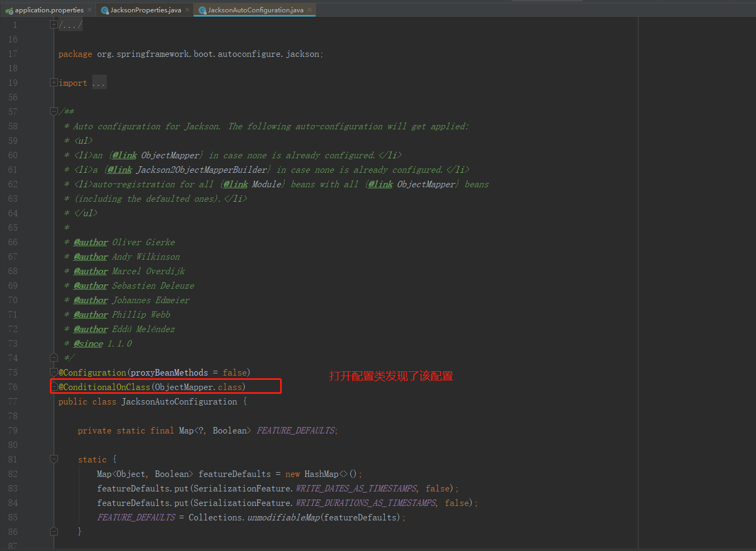Viewport: 756px width, 551px height.
Task: Click proxyBeanMethods in the @Configuration annotation
Action: click(169, 372)
